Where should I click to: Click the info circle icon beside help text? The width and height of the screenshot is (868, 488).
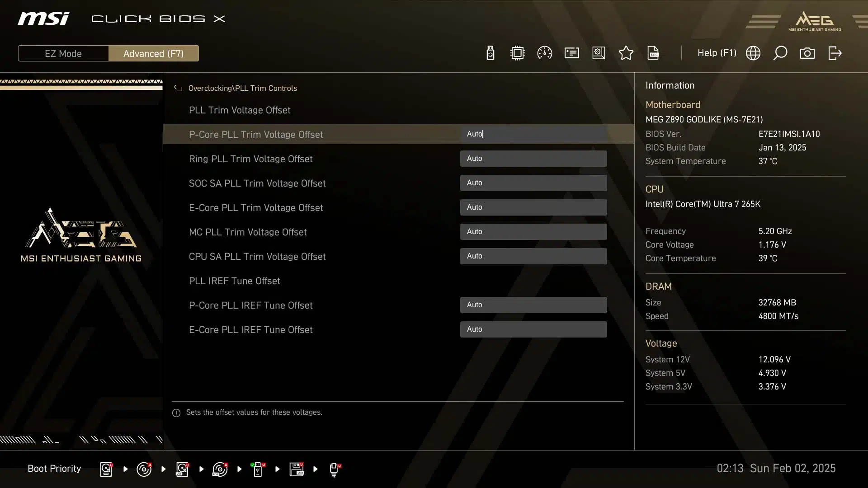[x=176, y=413]
